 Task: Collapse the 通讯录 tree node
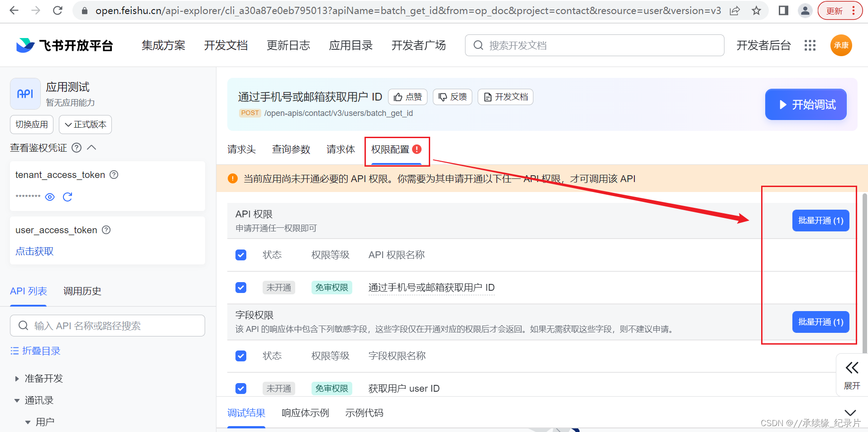pos(17,400)
